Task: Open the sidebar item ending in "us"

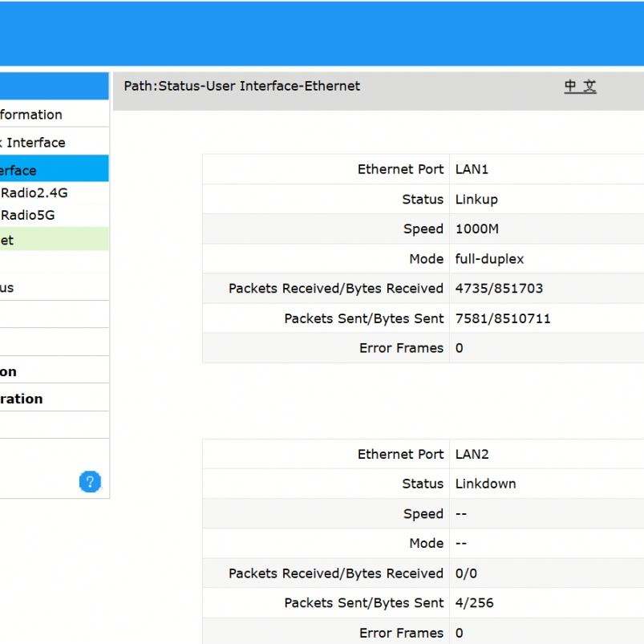Action: pyautogui.click(x=8, y=288)
